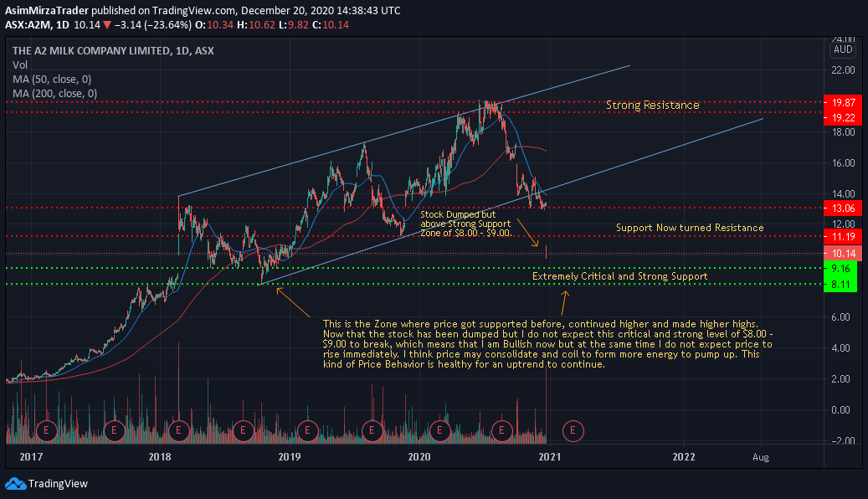Screen dimensions: 868x499
Task: Open the TradingView text link
Action: pyautogui.click(x=58, y=483)
